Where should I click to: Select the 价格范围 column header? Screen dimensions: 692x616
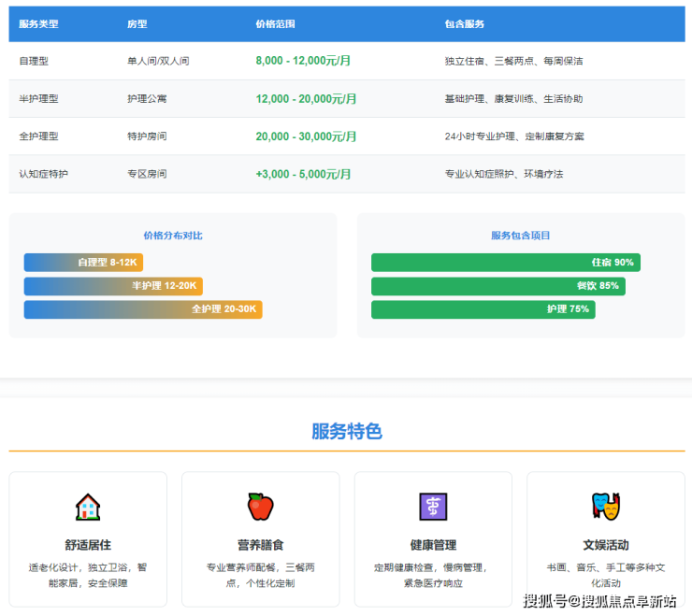(275, 24)
